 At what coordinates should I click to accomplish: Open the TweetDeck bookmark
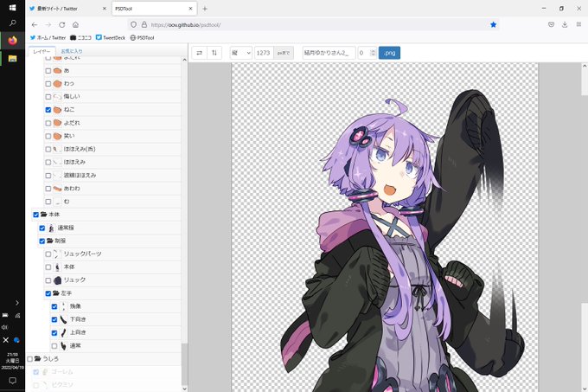[111, 37]
